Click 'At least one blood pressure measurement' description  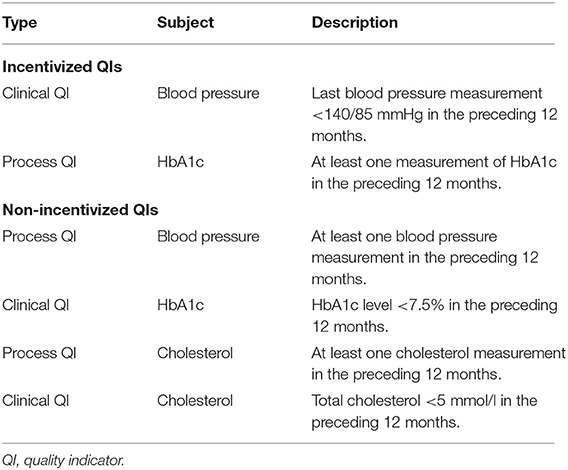click(425, 258)
